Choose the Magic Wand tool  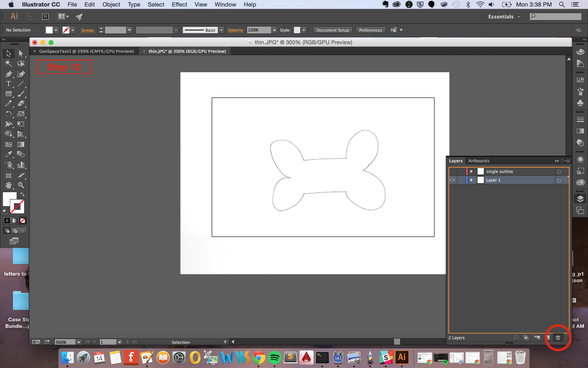point(9,63)
